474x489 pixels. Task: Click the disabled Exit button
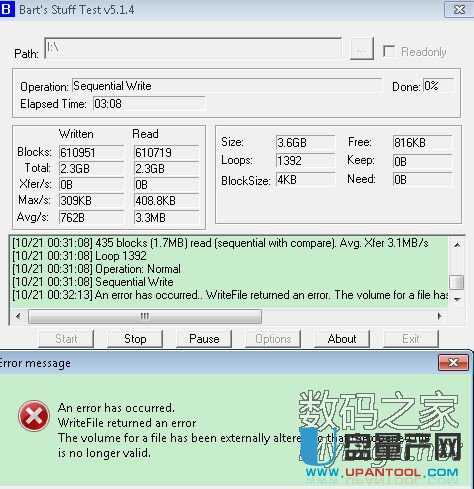pos(411,339)
